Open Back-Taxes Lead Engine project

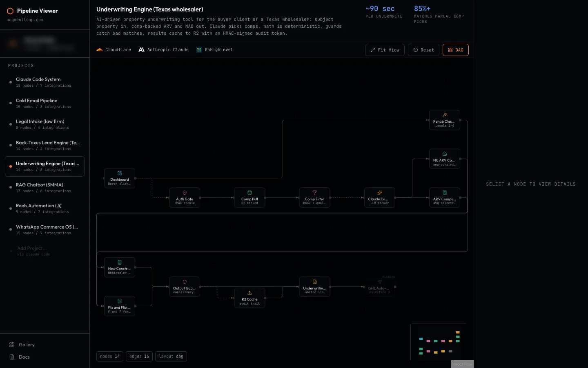pos(45,146)
